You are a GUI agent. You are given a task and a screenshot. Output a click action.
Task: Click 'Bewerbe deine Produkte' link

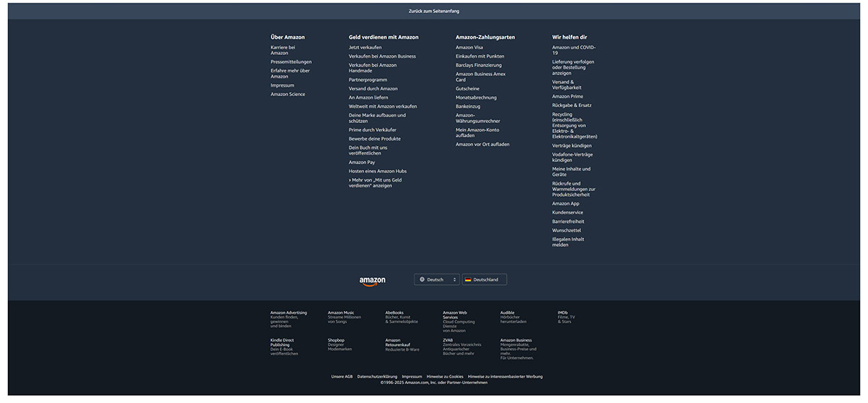coord(375,138)
